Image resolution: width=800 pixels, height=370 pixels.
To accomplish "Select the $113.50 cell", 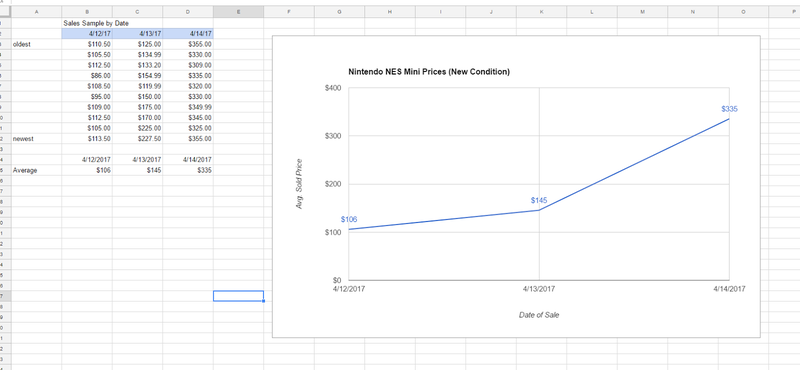I will click(x=87, y=138).
